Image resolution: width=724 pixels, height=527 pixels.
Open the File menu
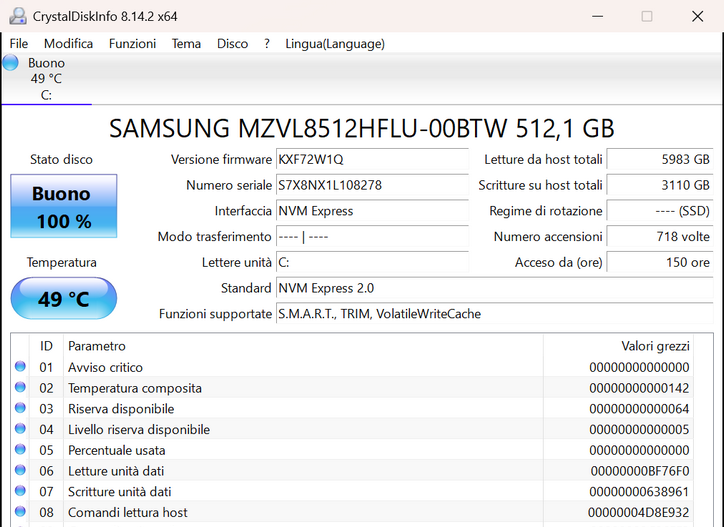coord(19,44)
